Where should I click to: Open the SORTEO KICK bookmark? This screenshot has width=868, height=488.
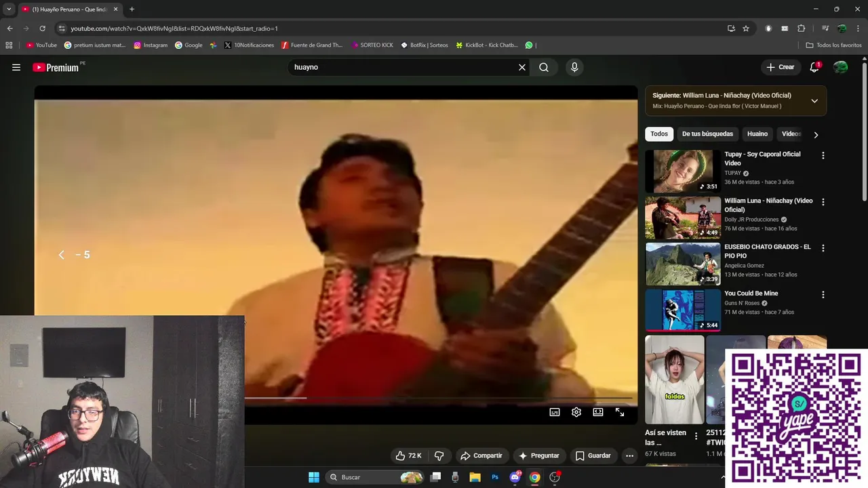coord(372,45)
